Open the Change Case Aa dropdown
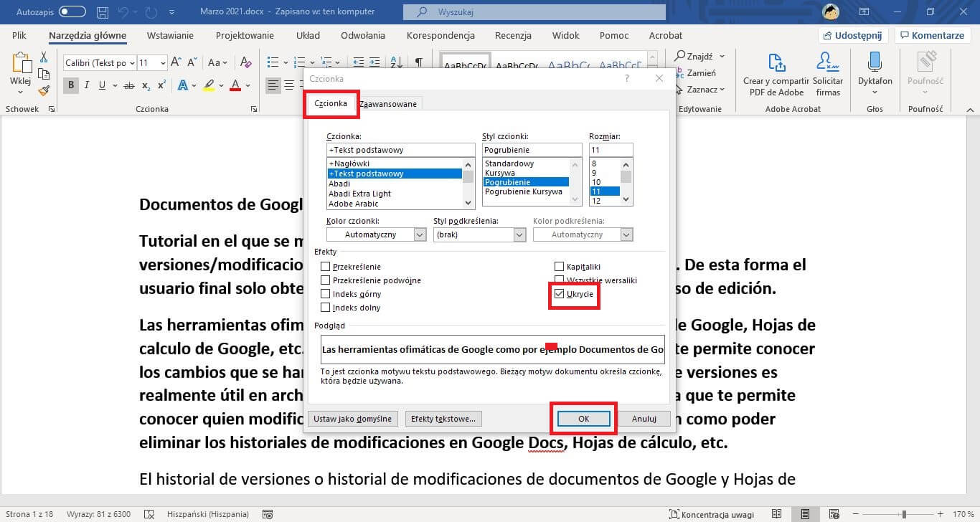 (x=217, y=63)
